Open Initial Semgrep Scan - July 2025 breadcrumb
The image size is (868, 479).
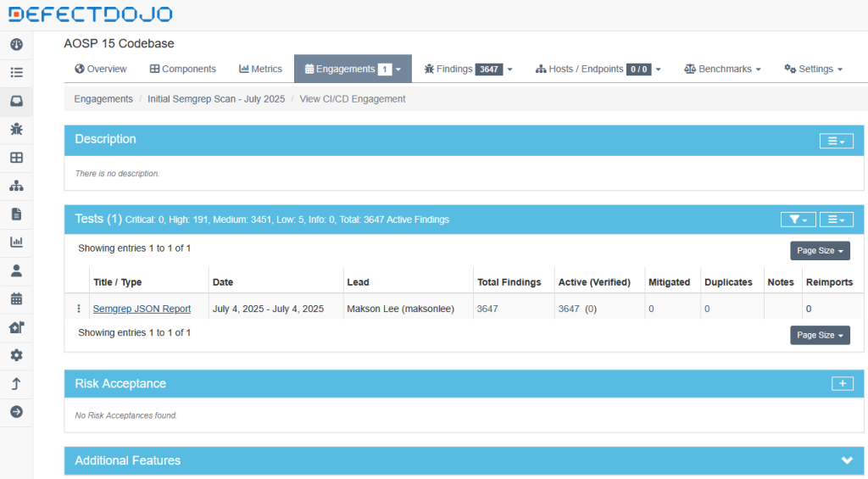click(x=216, y=98)
